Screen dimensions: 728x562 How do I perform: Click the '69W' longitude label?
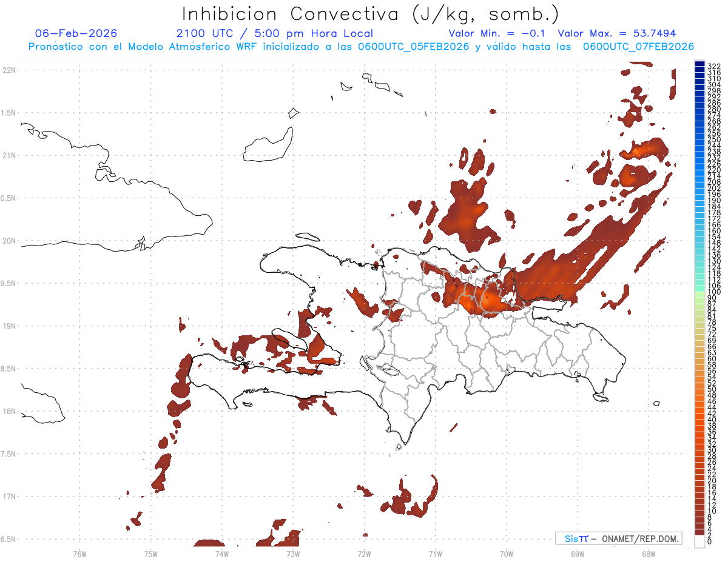(577, 553)
